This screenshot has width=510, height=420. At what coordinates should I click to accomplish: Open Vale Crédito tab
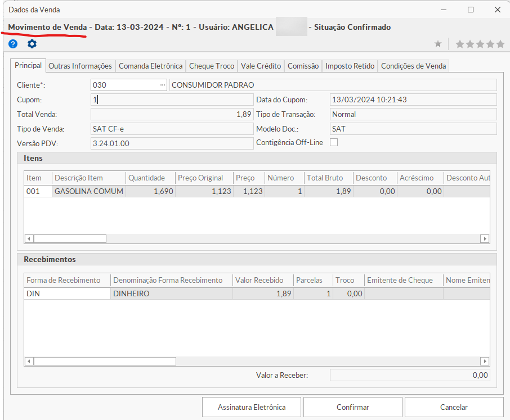pyautogui.click(x=261, y=66)
